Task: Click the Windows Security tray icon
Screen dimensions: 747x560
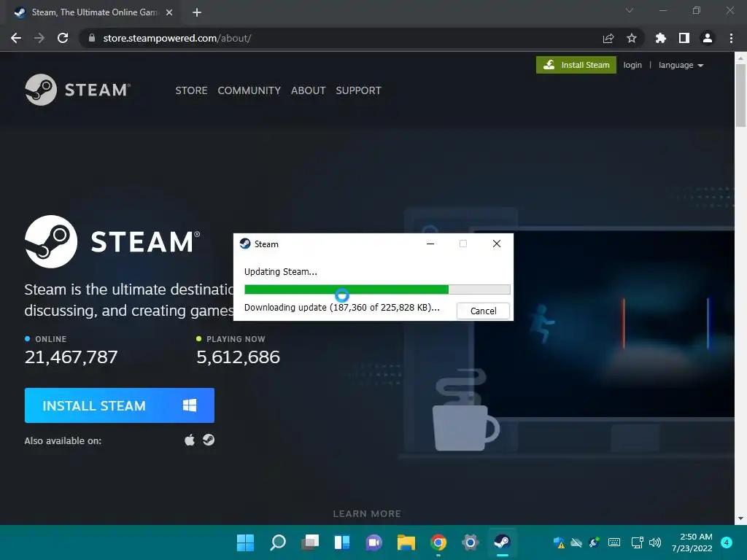Action: pyautogui.click(x=559, y=542)
